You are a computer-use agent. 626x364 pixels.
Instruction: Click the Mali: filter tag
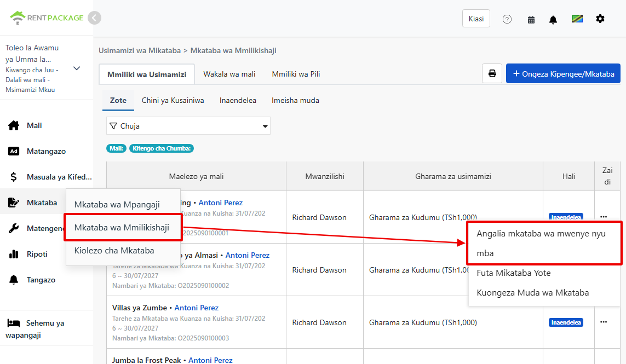[116, 148]
